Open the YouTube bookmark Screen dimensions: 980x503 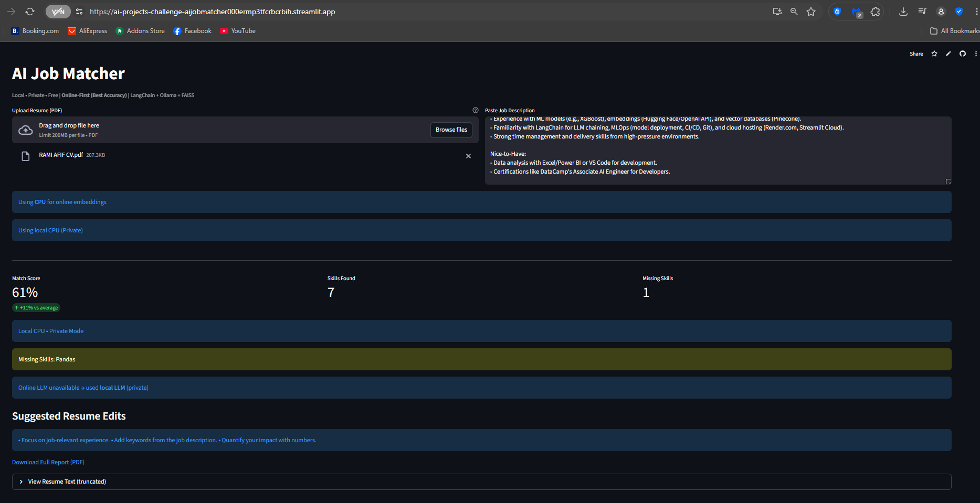[x=238, y=31]
